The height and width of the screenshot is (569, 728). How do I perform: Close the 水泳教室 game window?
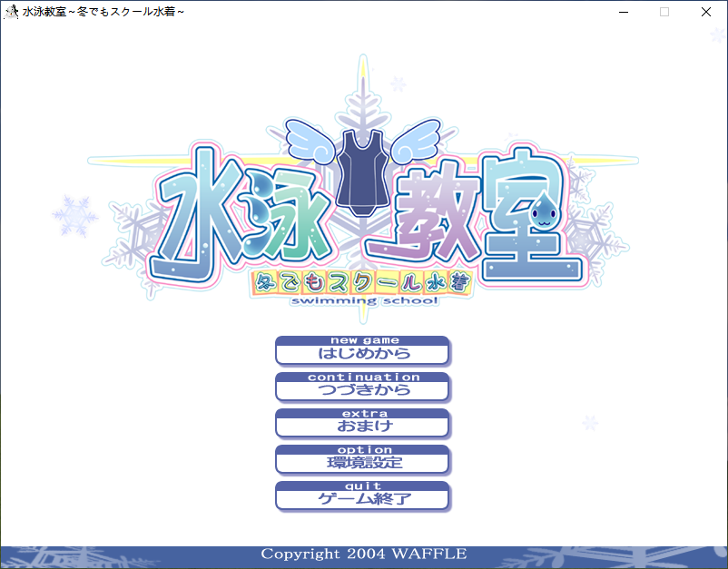(706, 13)
